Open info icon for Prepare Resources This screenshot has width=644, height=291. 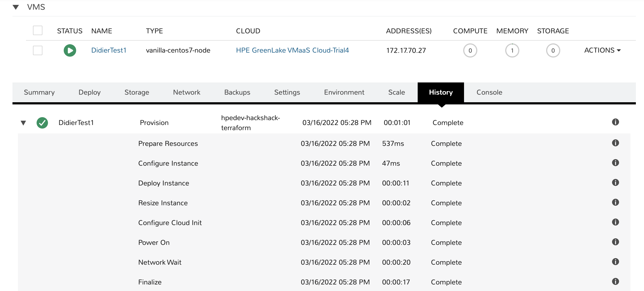tap(615, 143)
